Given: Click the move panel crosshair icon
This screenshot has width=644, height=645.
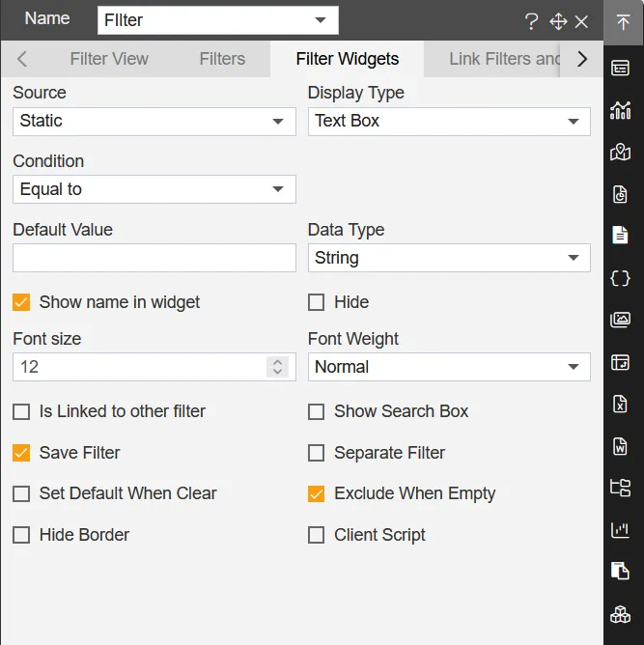Looking at the screenshot, I should pyautogui.click(x=557, y=22).
